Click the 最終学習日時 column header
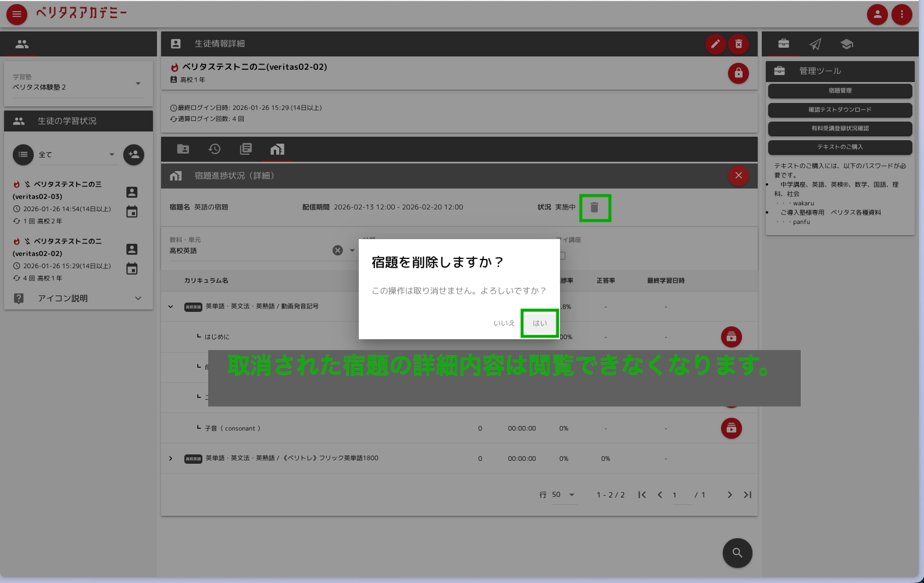924x583 pixels. click(666, 280)
